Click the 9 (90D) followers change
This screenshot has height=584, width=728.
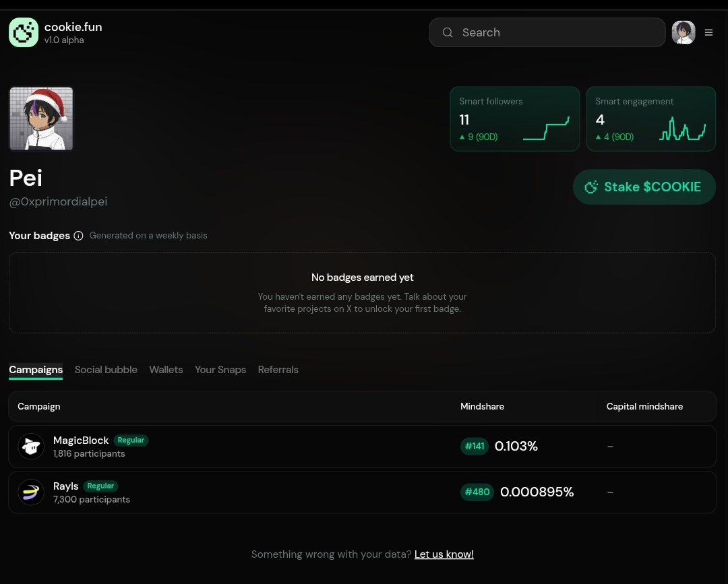pos(479,137)
